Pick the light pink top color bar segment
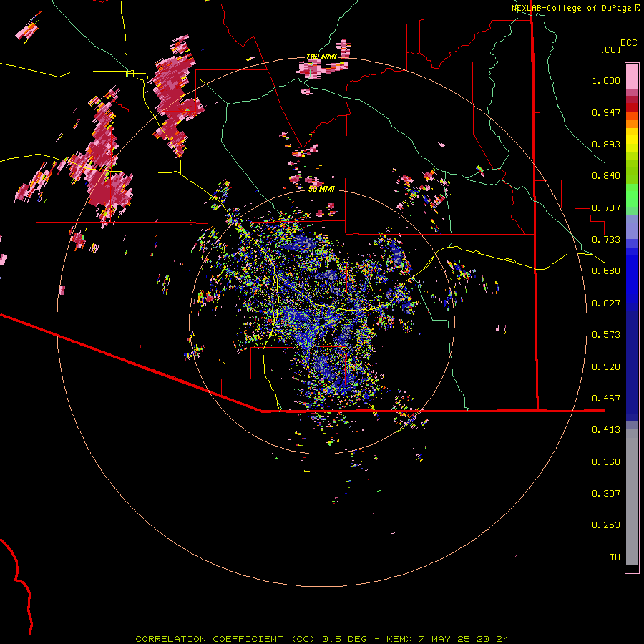This screenshot has height=644, width=644. coord(632,77)
